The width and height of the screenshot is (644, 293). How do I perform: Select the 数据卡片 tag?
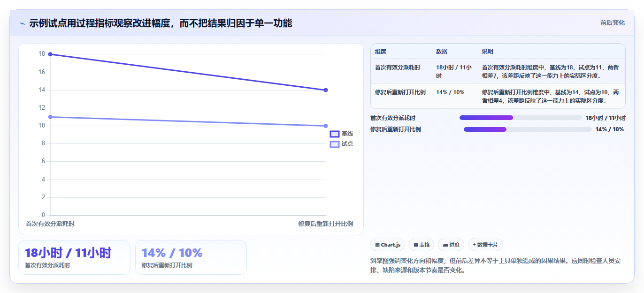485,245
